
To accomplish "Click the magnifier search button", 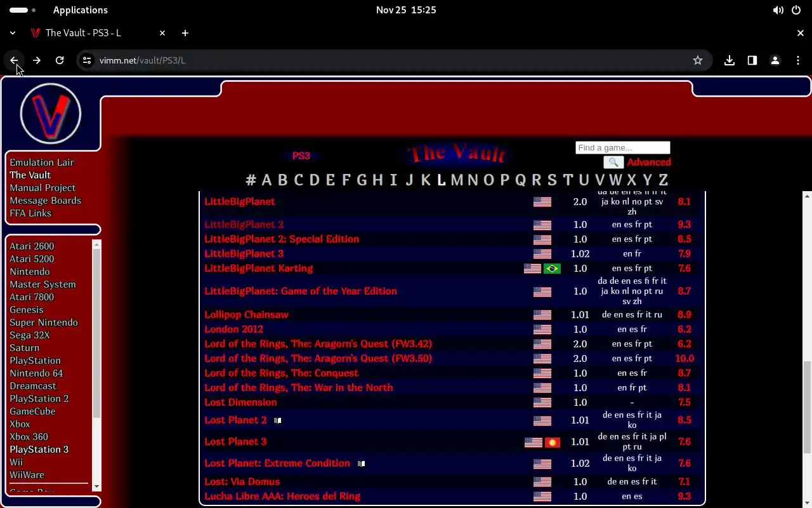I will (x=613, y=163).
